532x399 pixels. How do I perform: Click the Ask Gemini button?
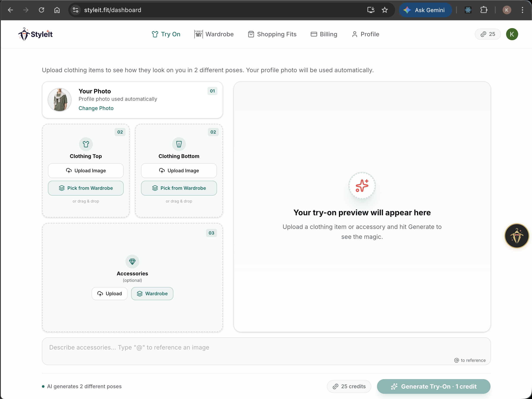[426, 10]
